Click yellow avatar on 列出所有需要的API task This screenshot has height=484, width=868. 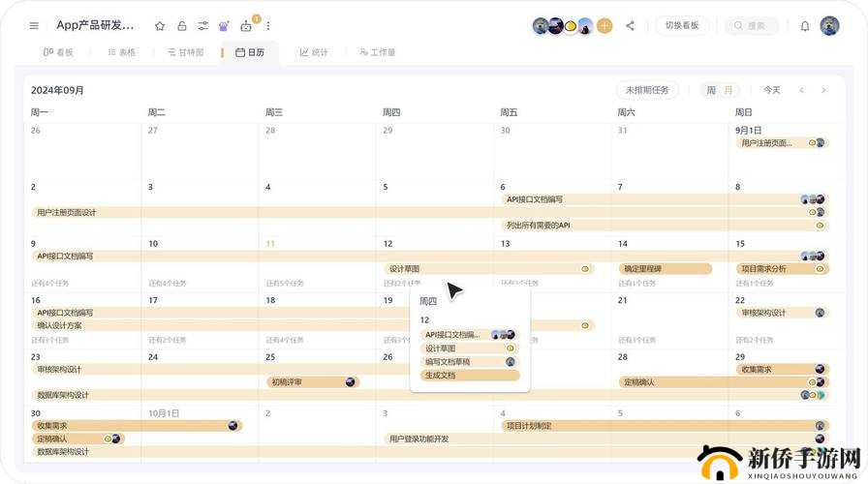[x=821, y=226]
